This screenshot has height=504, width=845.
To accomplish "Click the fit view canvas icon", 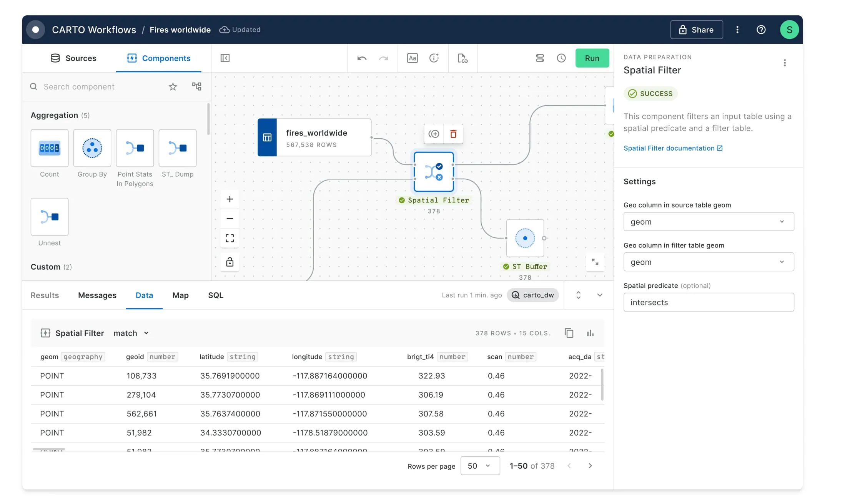I will (x=230, y=238).
